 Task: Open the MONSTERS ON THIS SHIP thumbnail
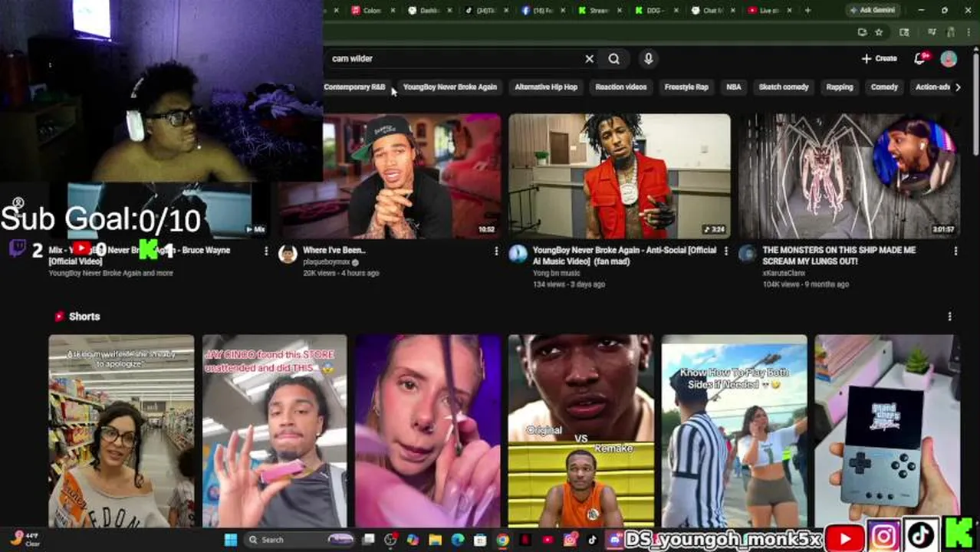point(849,176)
